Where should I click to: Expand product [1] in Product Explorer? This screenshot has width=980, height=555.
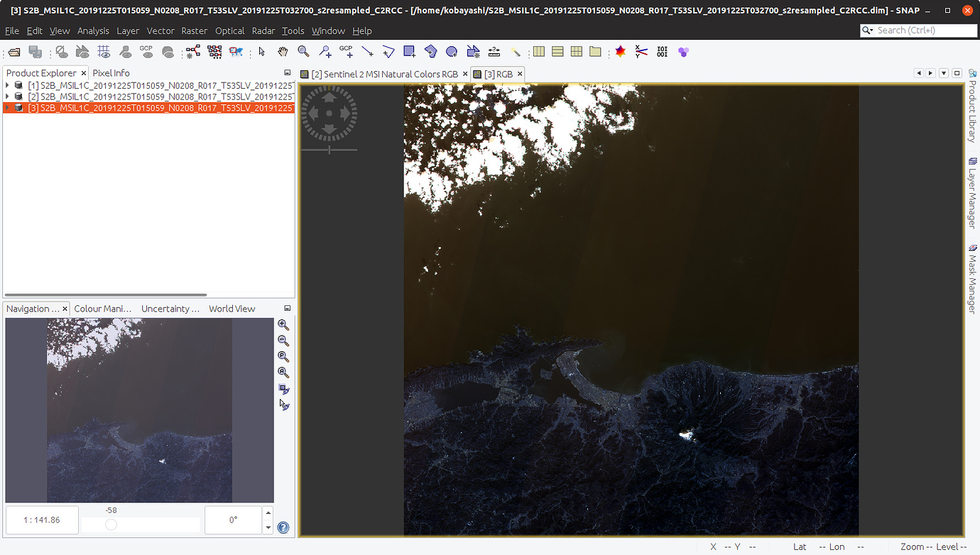[x=8, y=85]
